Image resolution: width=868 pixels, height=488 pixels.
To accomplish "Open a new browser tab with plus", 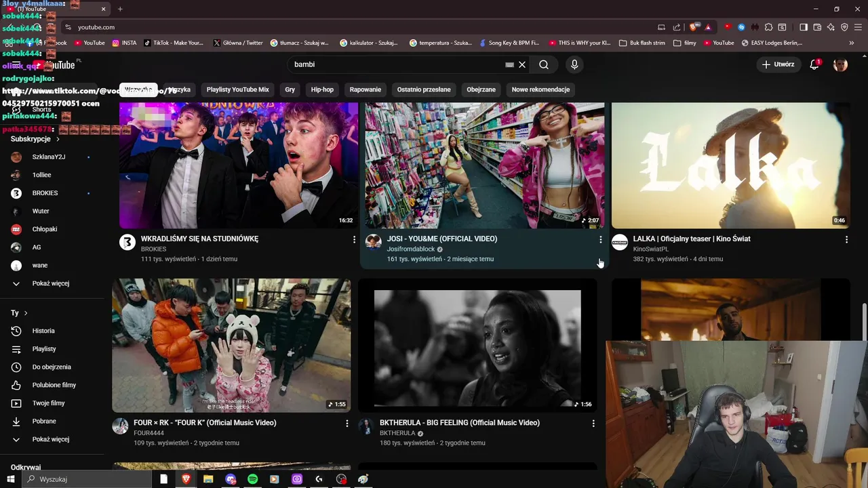I will (x=120, y=9).
